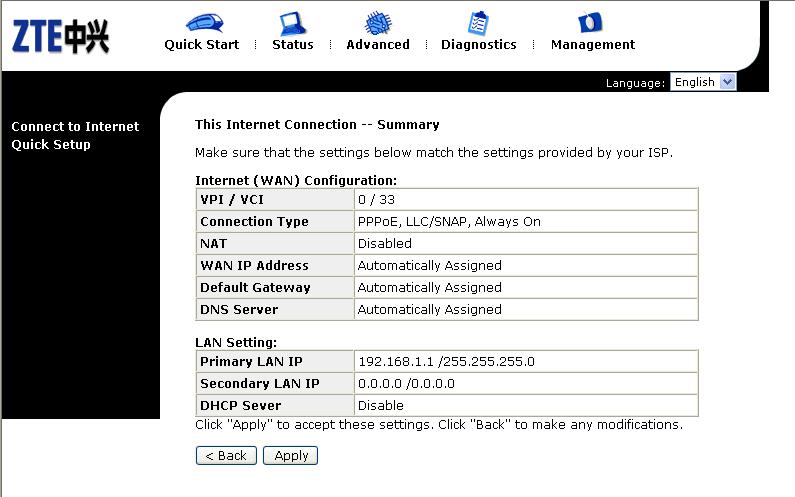Click the Quick Start mouse icon
This screenshot has height=497, width=795.
[204, 23]
